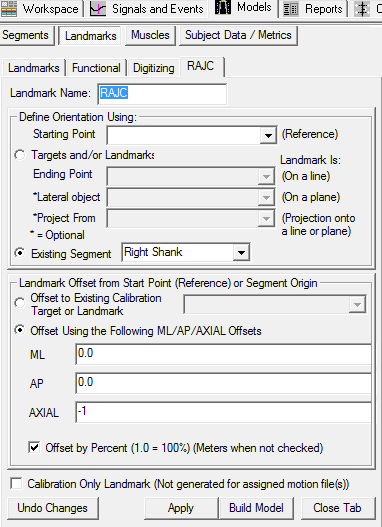Switch to the Segments tab

click(27, 35)
